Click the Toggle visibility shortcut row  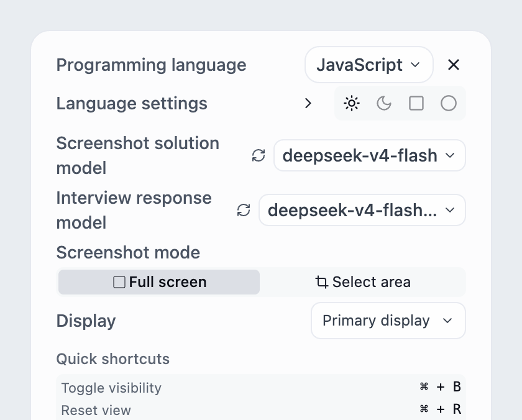pyautogui.click(x=261, y=388)
